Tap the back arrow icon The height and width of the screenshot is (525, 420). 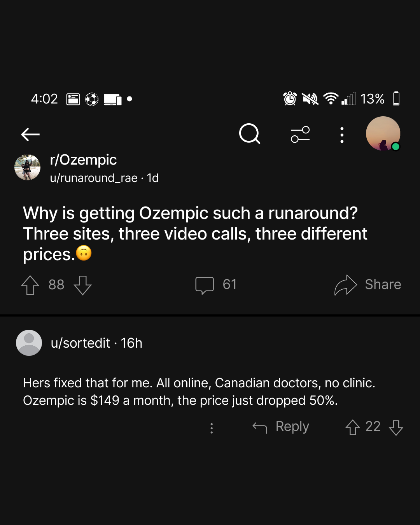coord(30,135)
